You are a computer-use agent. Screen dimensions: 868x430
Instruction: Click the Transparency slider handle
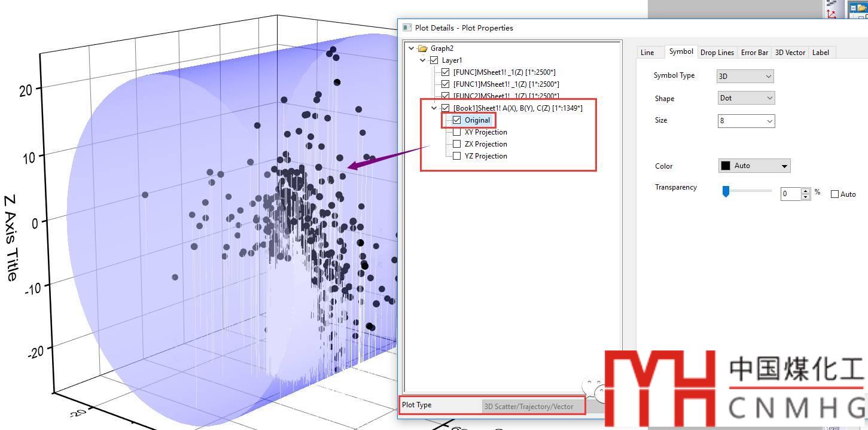click(x=726, y=191)
